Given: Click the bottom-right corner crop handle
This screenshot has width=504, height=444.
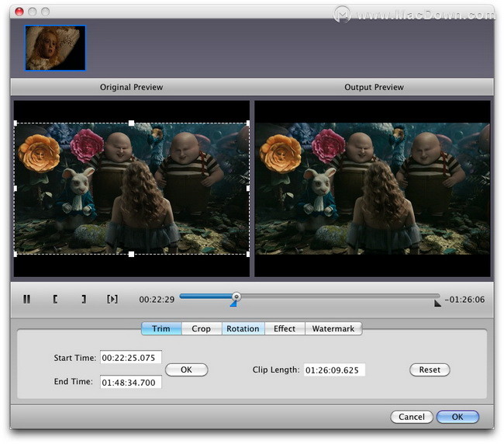Looking at the screenshot, I should tap(248, 254).
